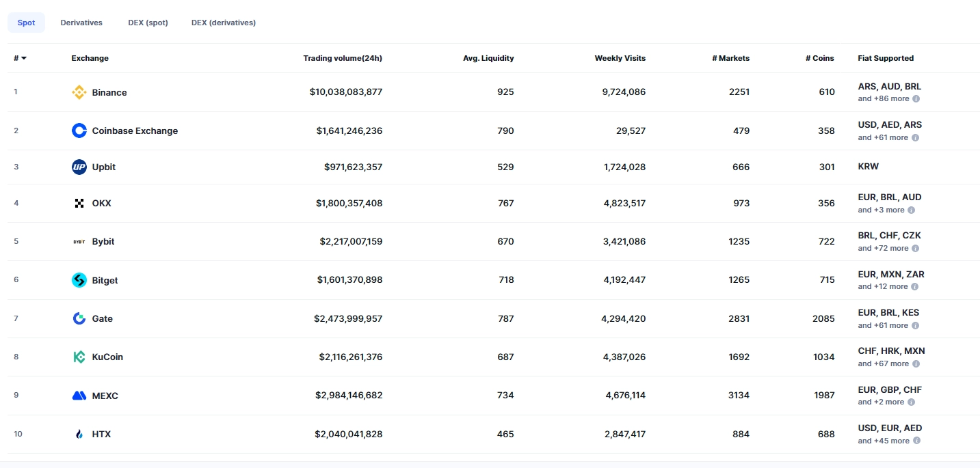Click the Bitget logo icon

click(79, 280)
